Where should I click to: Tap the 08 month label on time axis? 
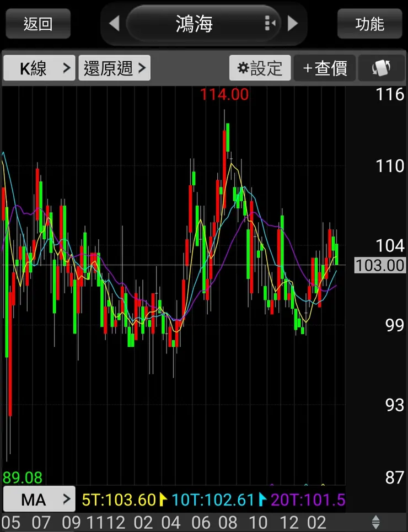click(228, 522)
